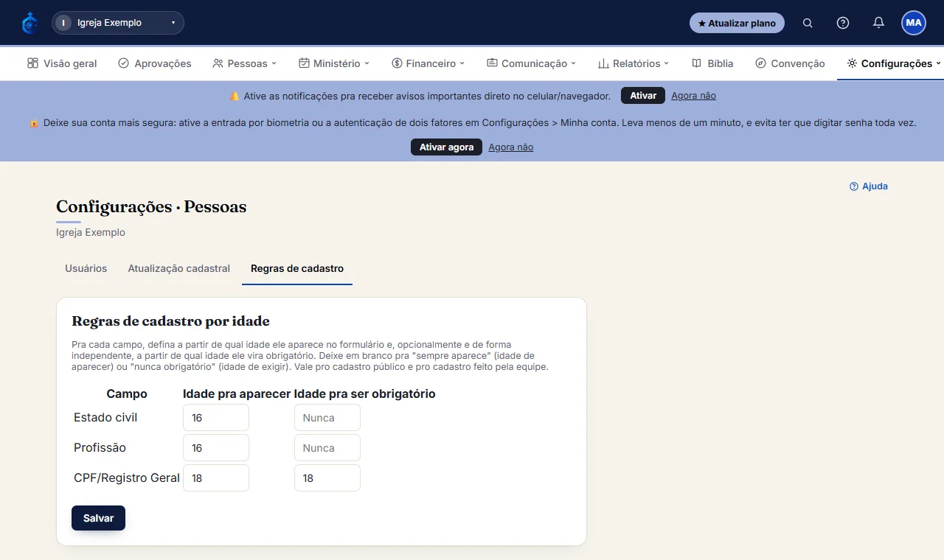Expand the Ministério menu
This screenshot has width=944, height=560.
(334, 63)
